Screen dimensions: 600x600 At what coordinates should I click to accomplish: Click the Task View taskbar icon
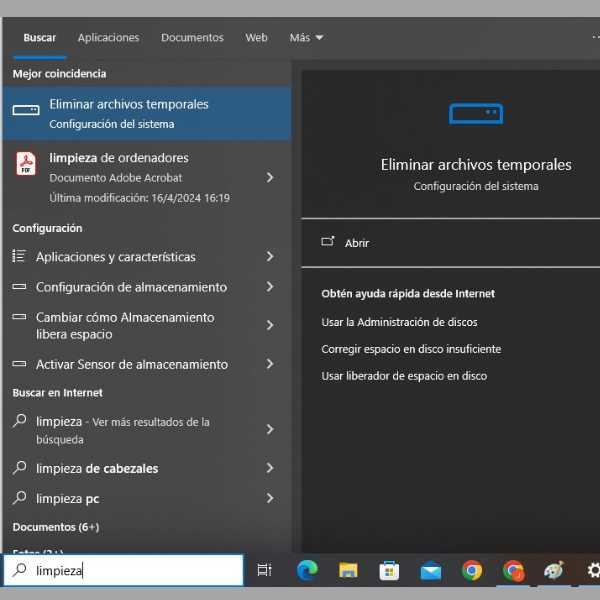tap(264, 570)
